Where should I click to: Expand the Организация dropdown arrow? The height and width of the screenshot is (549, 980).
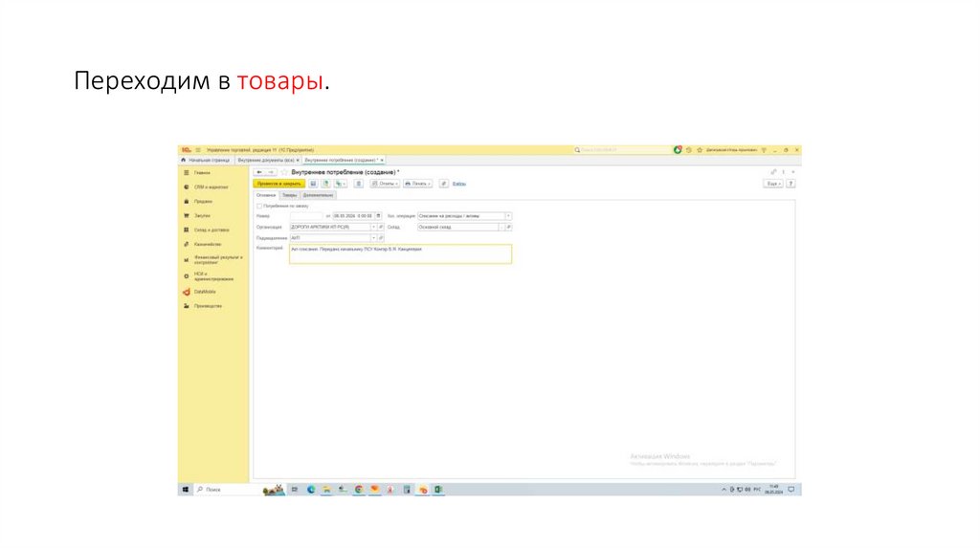(x=374, y=228)
